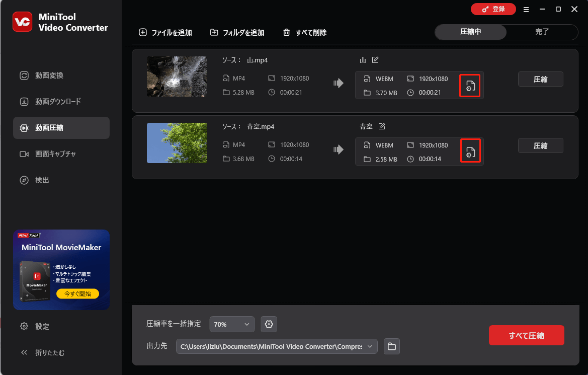Click source duration 00:00:14
588x375 pixels.
coord(291,159)
